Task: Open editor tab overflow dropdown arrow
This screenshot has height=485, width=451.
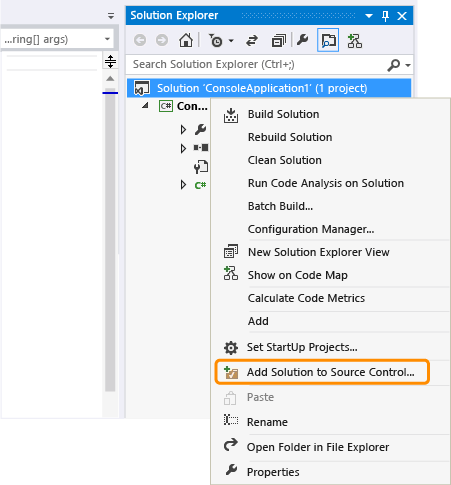Action: coord(111,16)
